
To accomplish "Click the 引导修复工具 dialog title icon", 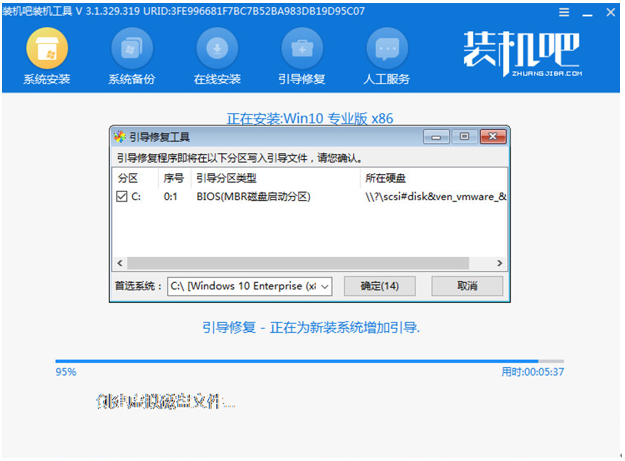I will (x=120, y=137).
